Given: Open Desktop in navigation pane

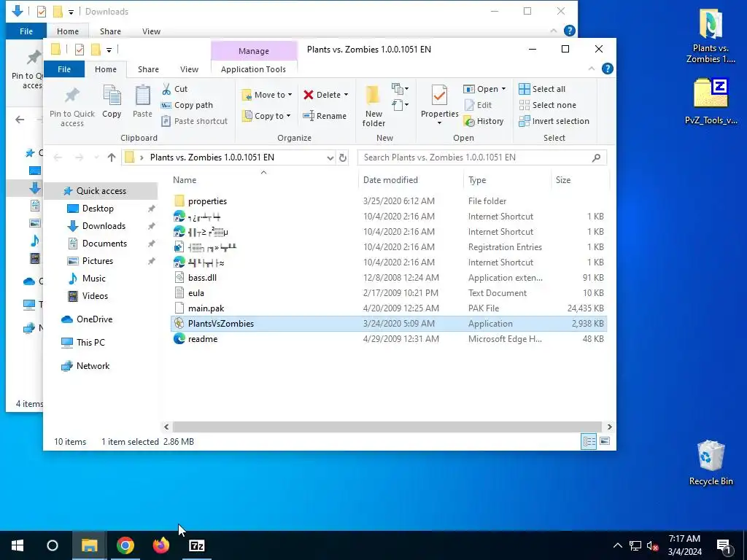Looking at the screenshot, I should click(x=98, y=209).
